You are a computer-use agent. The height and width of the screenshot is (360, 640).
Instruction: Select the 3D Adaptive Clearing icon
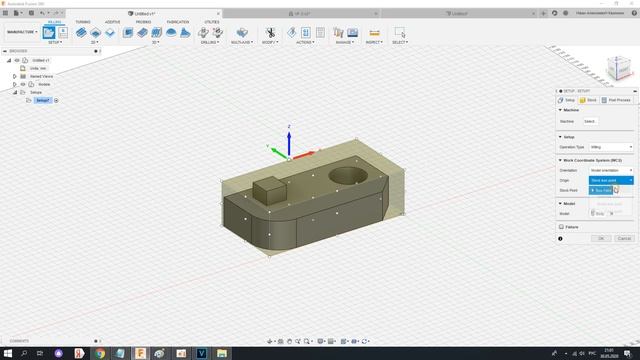click(x=128, y=33)
